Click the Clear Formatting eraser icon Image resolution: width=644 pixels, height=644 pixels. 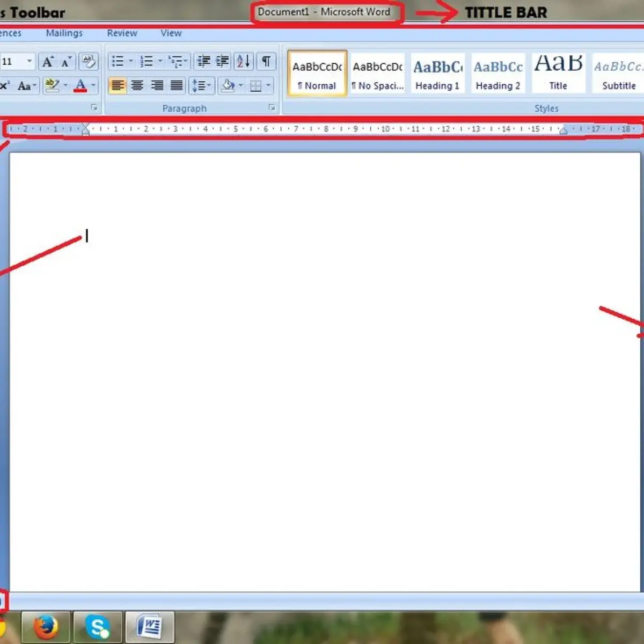tap(89, 61)
